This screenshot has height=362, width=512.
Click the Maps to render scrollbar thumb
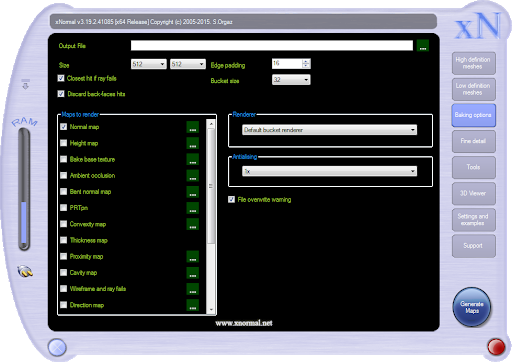[x=211, y=186]
